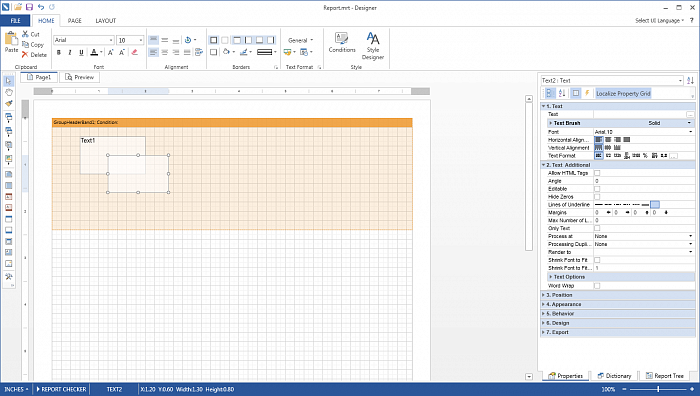
Task: Click Localize Property Grid button
Action: [623, 93]
